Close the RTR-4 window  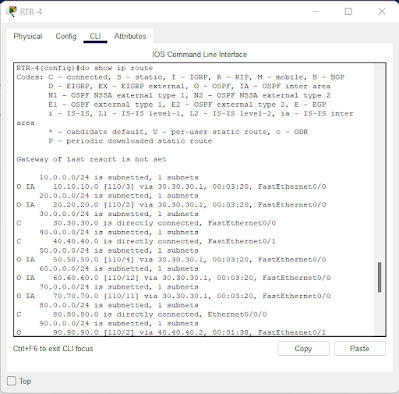[x=382, y=12]
